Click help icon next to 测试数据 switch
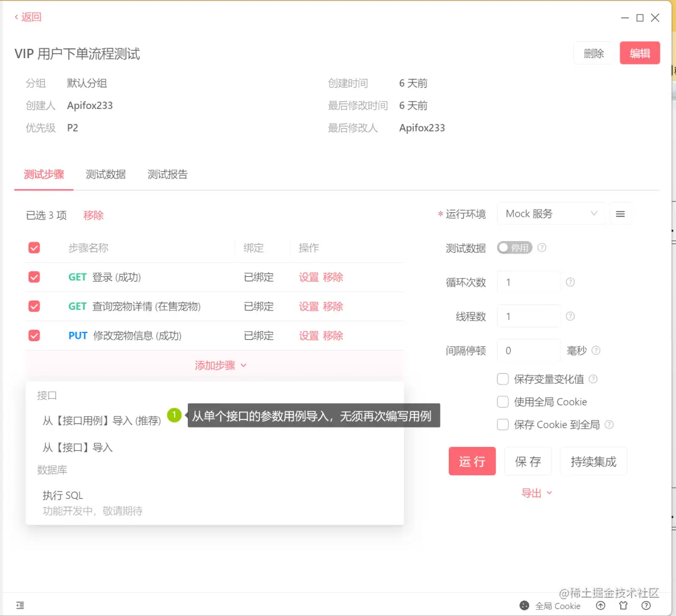This screenshot has height=616, width=676. coord(542,248)
